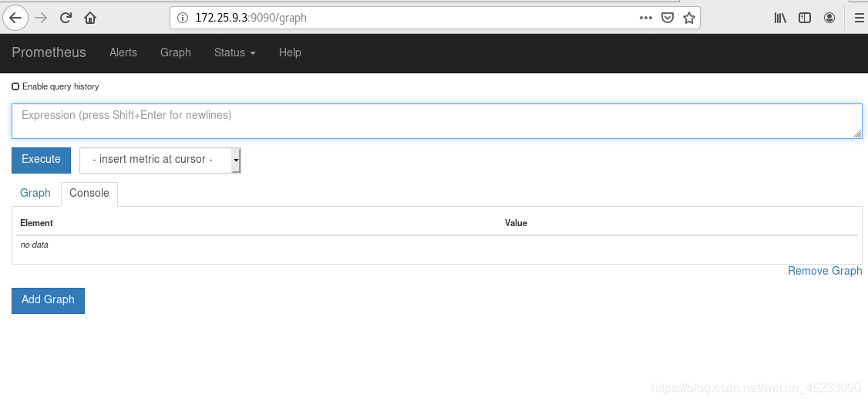Open the Library icon in toolbar
Viewport: 868px width, 402px height.
(x=780, y=18)
